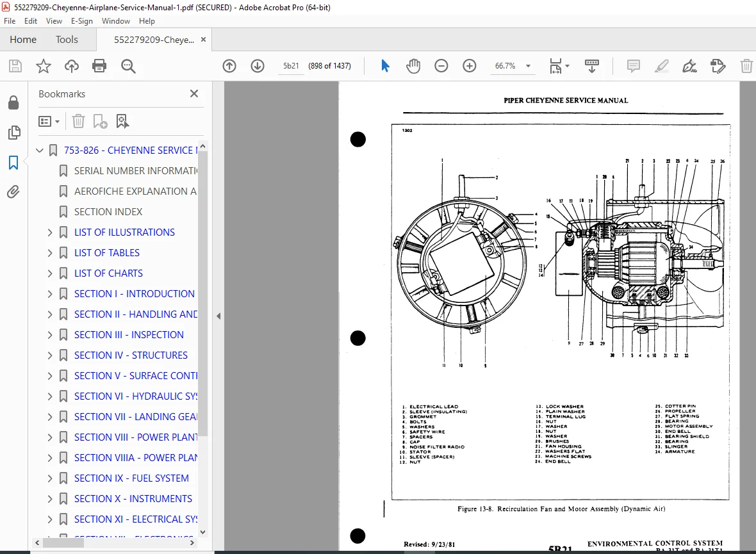Click the scrolling mode toolbar icon
756x554 pixels.
tap(591, 66)
